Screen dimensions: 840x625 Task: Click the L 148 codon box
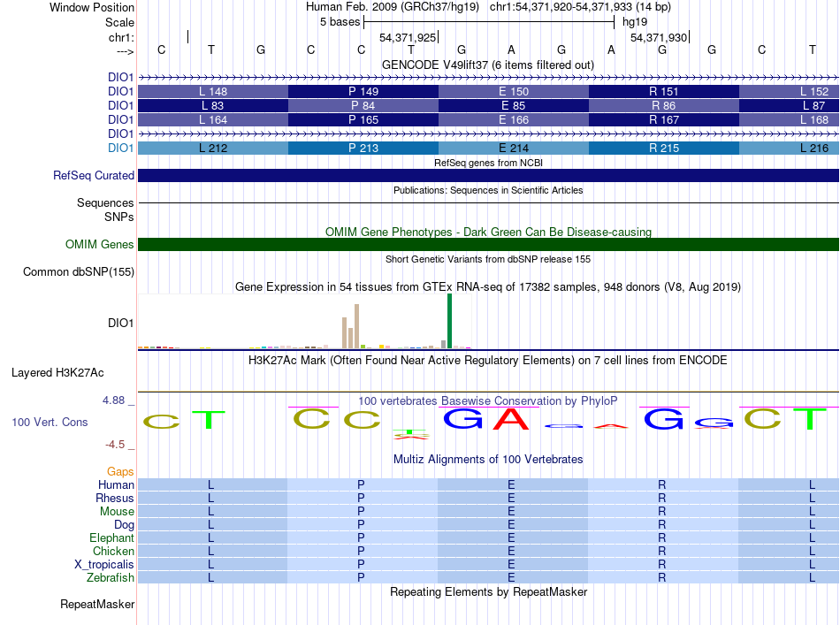[213, 92]
